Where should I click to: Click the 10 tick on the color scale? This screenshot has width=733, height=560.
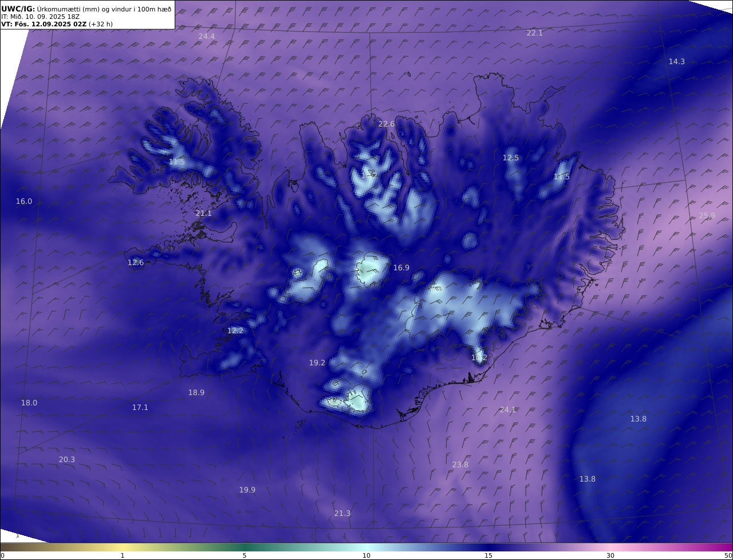point(366,555)
